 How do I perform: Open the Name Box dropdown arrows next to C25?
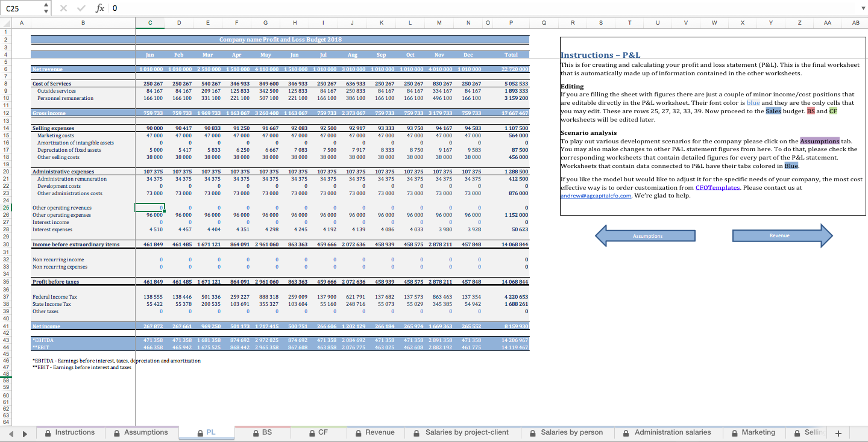pos(47,8)
